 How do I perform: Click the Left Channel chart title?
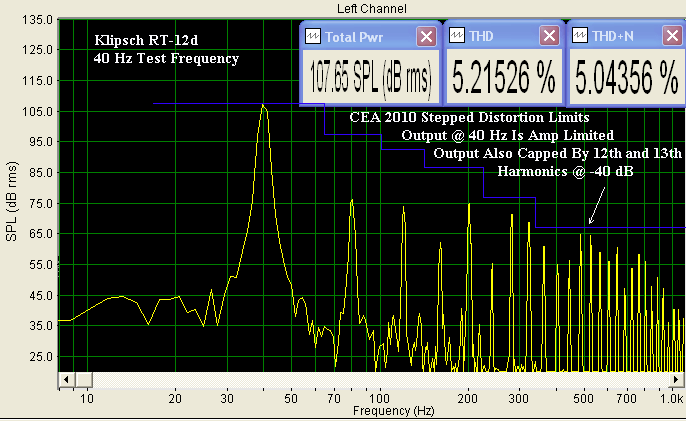[x=371, y=9]
